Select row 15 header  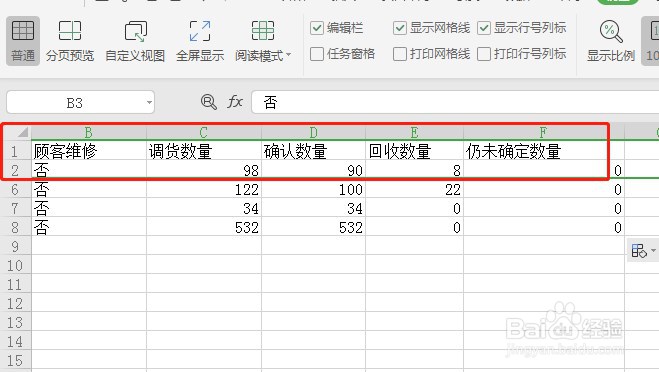(x=16, y=360)
